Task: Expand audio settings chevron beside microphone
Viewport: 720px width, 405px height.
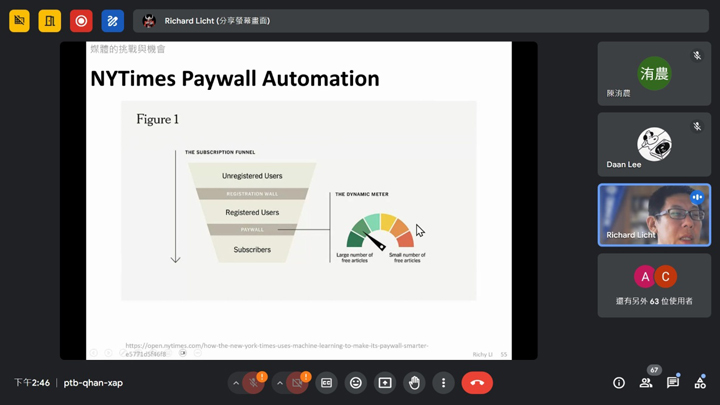Action: 236,382
